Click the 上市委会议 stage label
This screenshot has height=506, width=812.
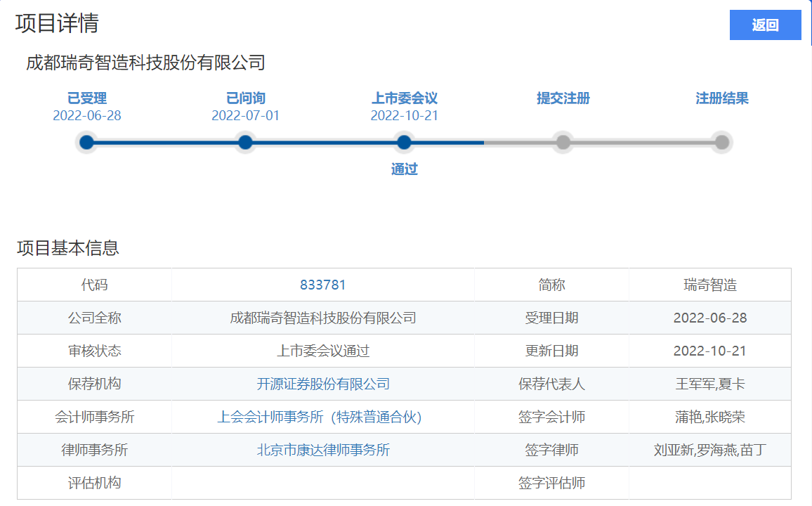coord(404,98)
